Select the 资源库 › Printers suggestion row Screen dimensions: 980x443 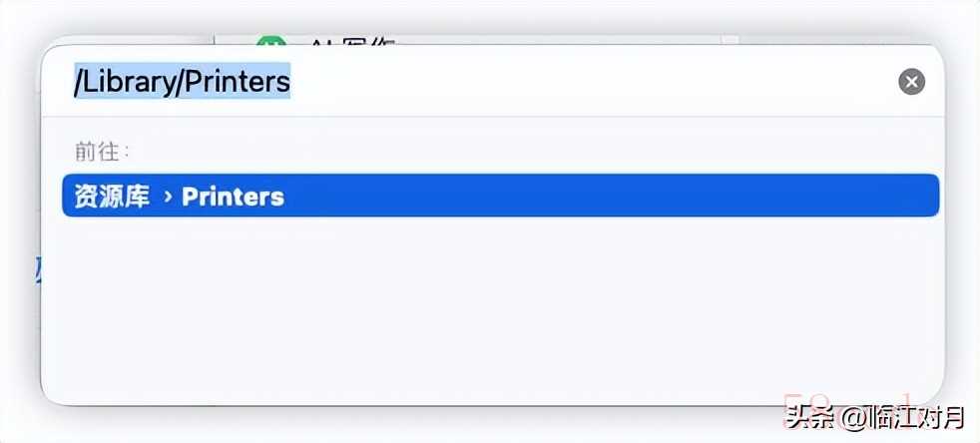point(500,196)
